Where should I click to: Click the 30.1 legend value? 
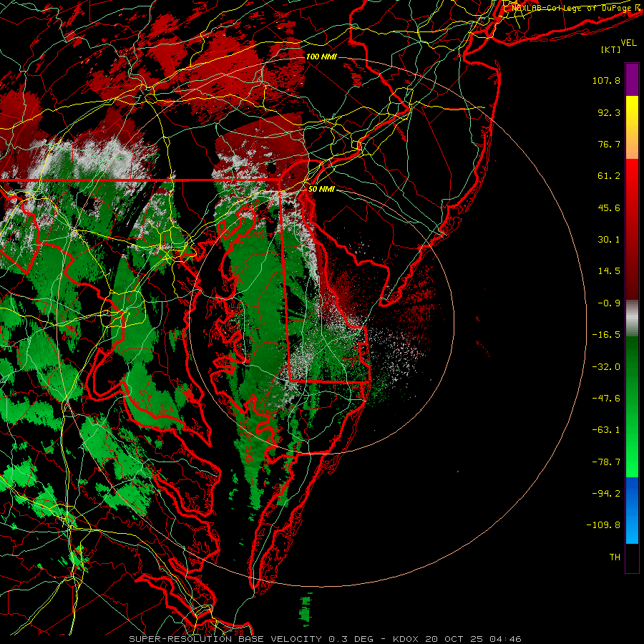(609, 240)
